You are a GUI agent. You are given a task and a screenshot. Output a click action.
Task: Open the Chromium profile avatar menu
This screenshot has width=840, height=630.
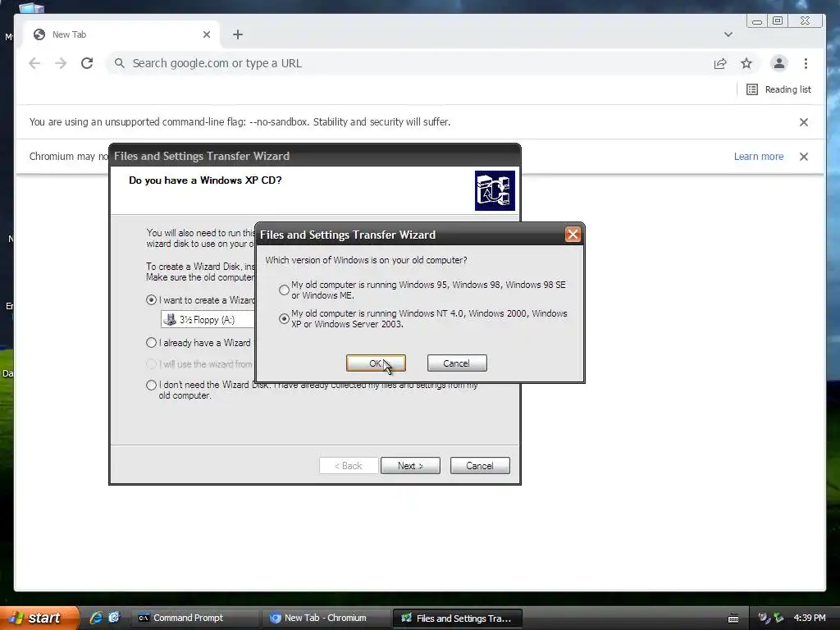[779, 63]
